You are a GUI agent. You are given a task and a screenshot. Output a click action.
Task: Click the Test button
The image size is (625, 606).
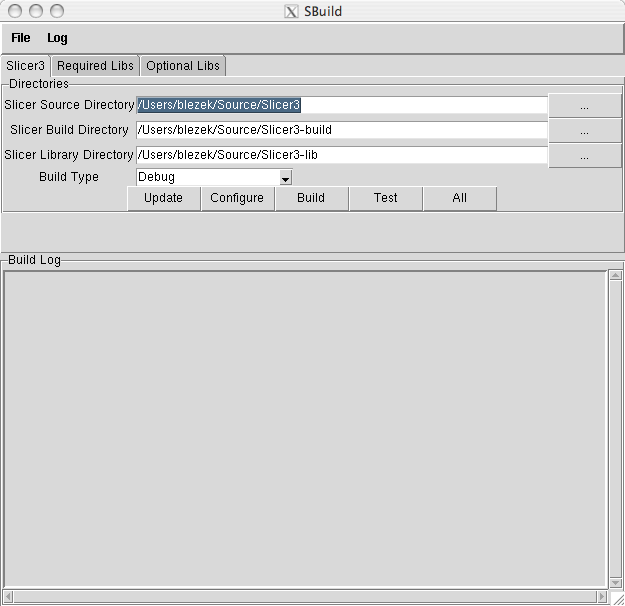point(385,198)
